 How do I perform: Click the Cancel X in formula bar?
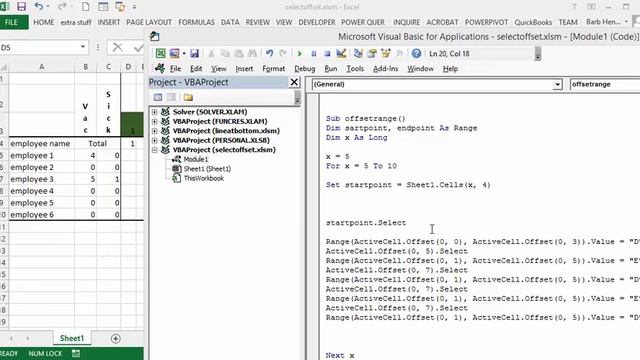[118, 48]
